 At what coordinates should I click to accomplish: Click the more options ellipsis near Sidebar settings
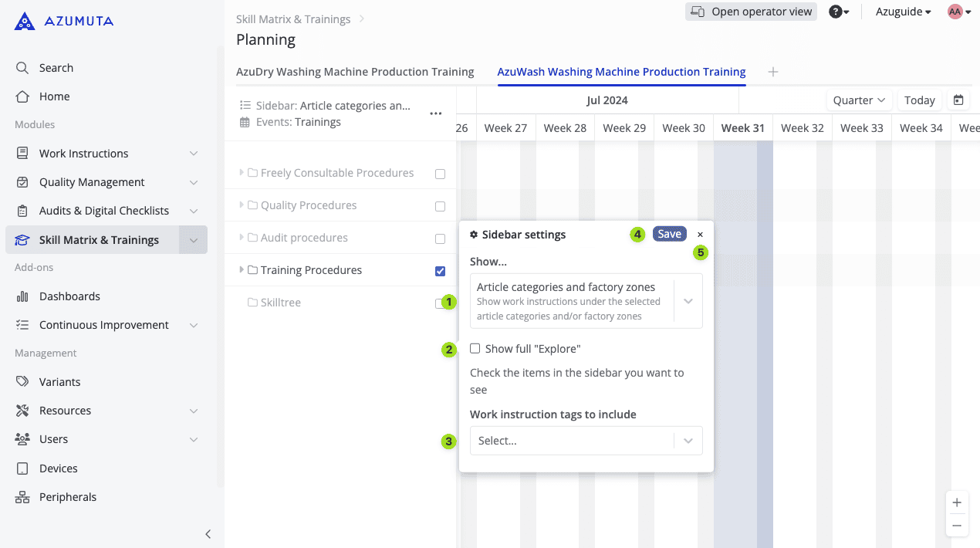click(435, 113)
